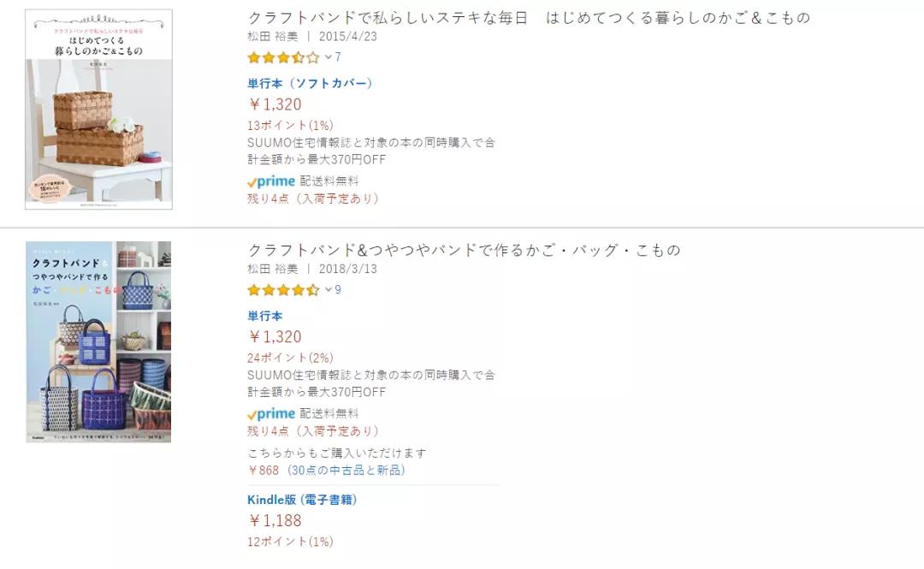Expand the first book's rating dropdown chevron

point(328,58)
